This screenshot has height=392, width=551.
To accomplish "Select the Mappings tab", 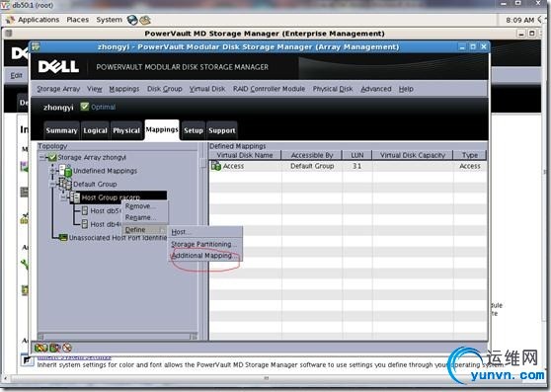I will tap(162, 129).
